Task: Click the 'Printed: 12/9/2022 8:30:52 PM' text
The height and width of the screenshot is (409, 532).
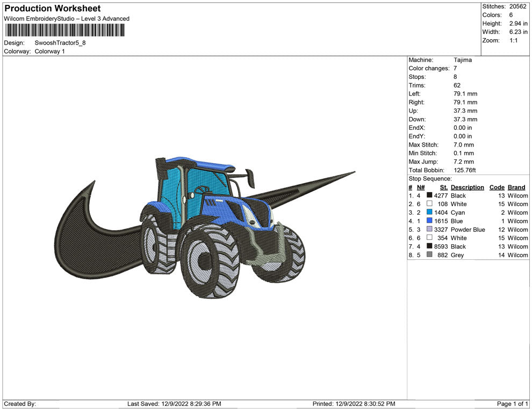Action: [x=354, y=404]
